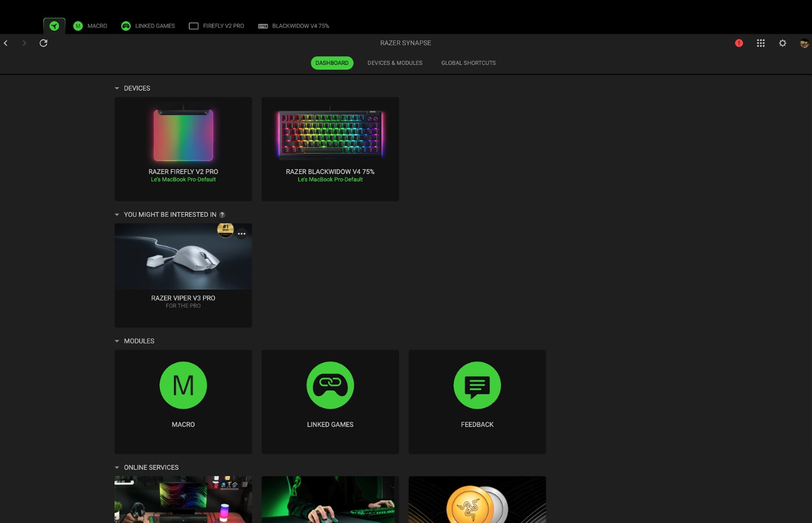Go back with the left arrow
This screenshot has height=523, width=812.
point(6,43)
